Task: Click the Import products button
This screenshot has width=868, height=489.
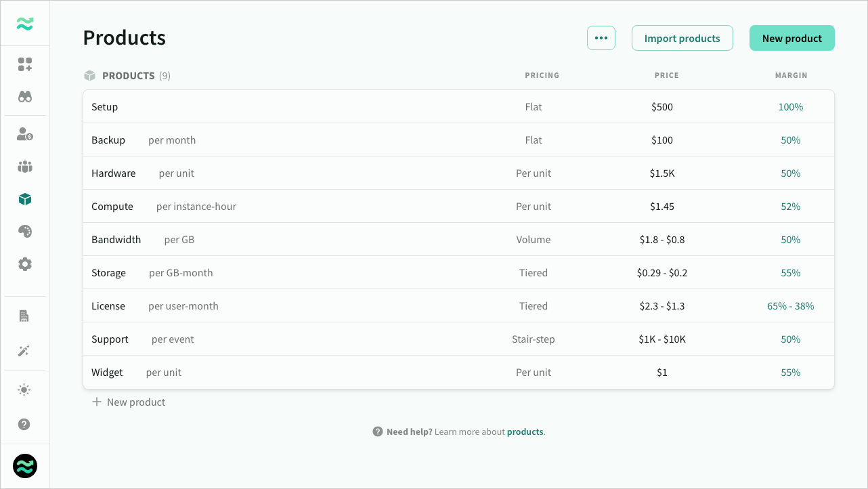Action: point(682,39)
